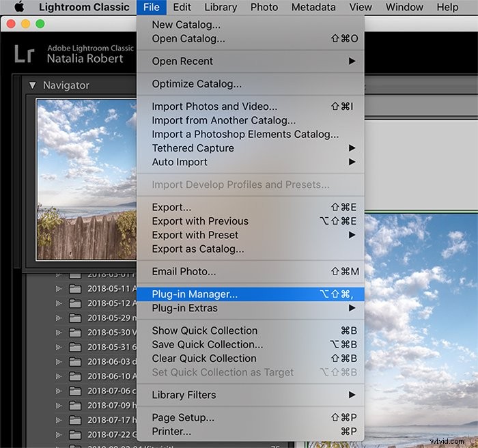Select Optimize Catalog... menu item
This screenshot has width=478, height=448.
pyautogui.click(x=251, y=84)
